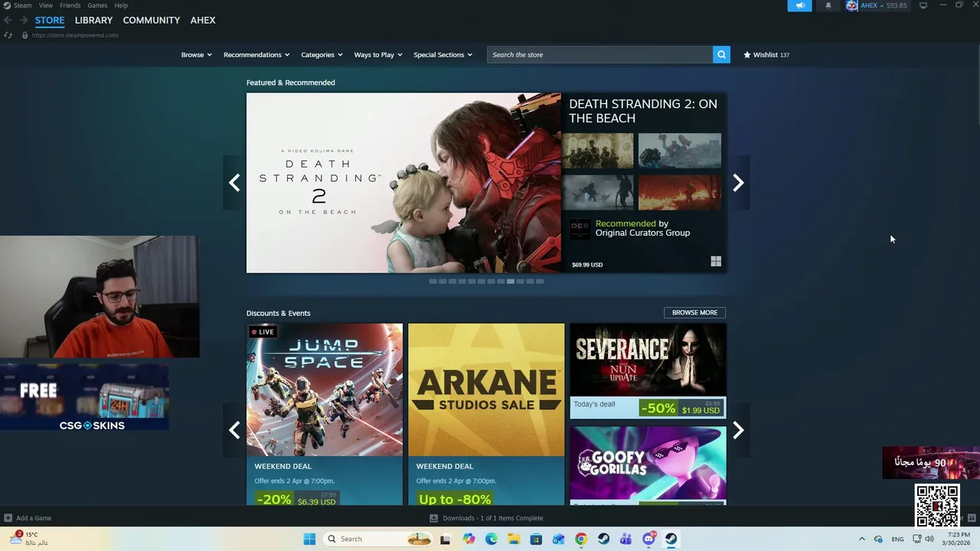This screenshot has width=980, height=551.
Task: Go forward with the browser forward arrow
Action: pos(24,20)
